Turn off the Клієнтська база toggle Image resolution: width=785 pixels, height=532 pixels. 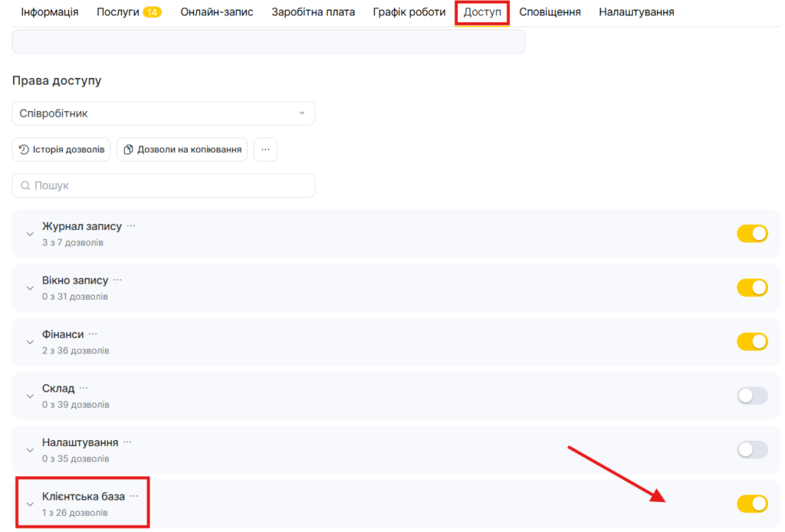pyautogui.click(x=751, y=504)
